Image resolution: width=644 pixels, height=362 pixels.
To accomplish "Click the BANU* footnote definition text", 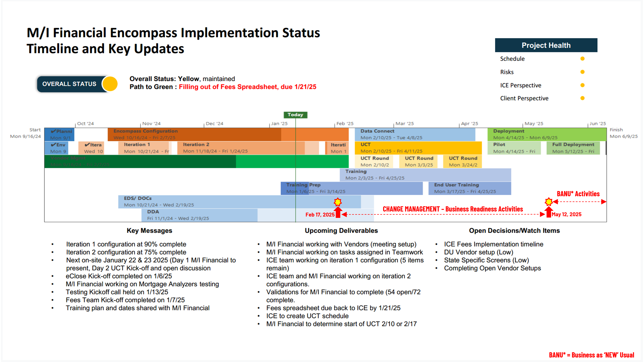I will click(x=591, y=355).
